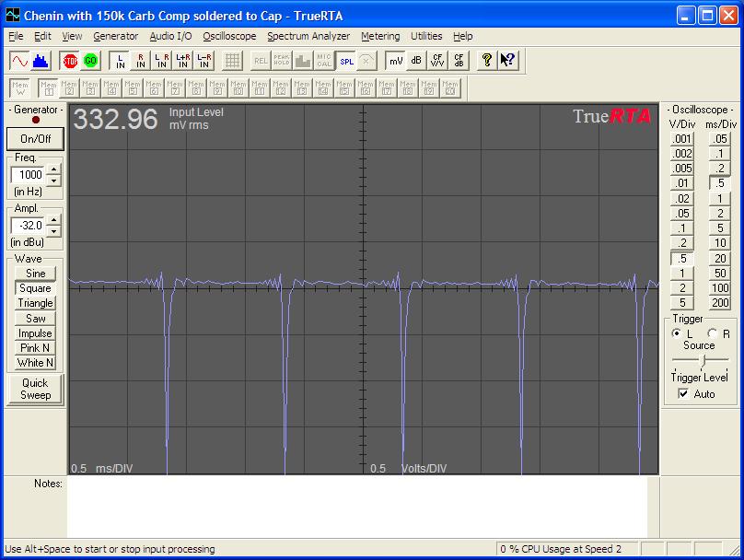Image resolution: width=744 pixels, height=560 pixels.
Task: Select trigger source L radio button
Action: 677,333
